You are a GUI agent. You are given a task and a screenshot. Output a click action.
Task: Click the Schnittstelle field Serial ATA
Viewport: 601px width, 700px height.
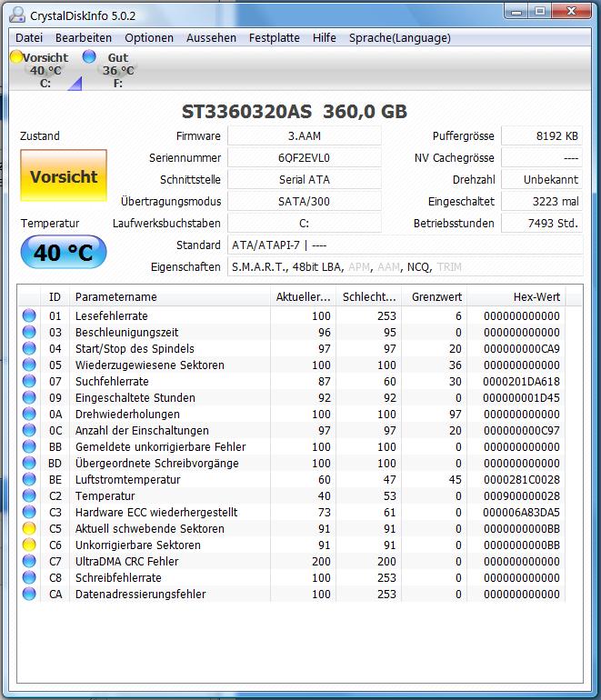tap(304, 179)
